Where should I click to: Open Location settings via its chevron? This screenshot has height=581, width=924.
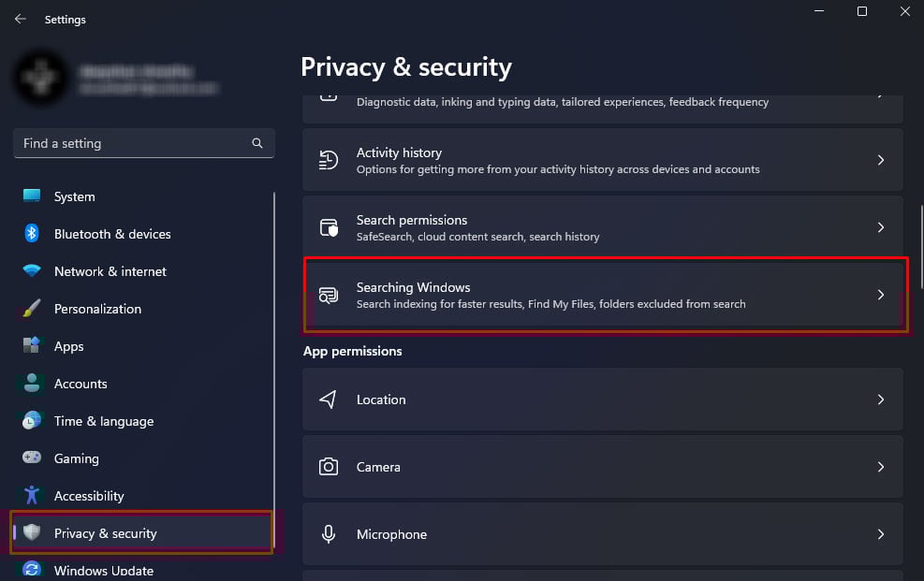880,399
